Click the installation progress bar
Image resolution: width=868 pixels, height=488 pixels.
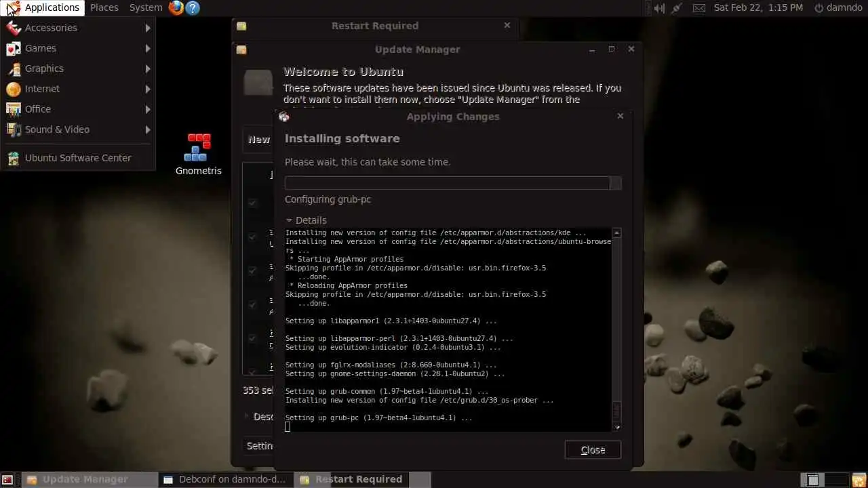(x=453, y=183)
